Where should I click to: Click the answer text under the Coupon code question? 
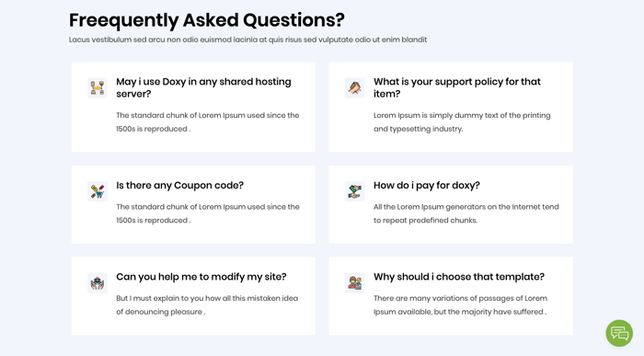[x=208, y=213]
